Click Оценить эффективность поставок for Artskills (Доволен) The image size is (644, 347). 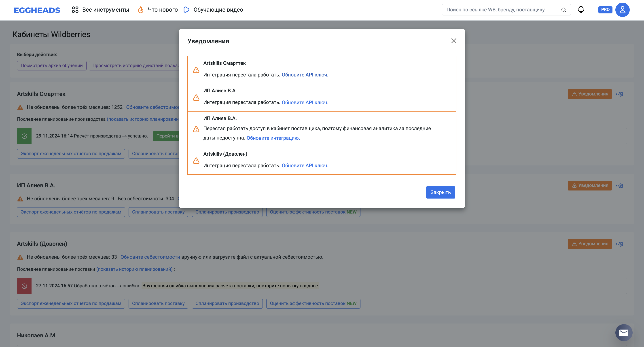point(313,303)
